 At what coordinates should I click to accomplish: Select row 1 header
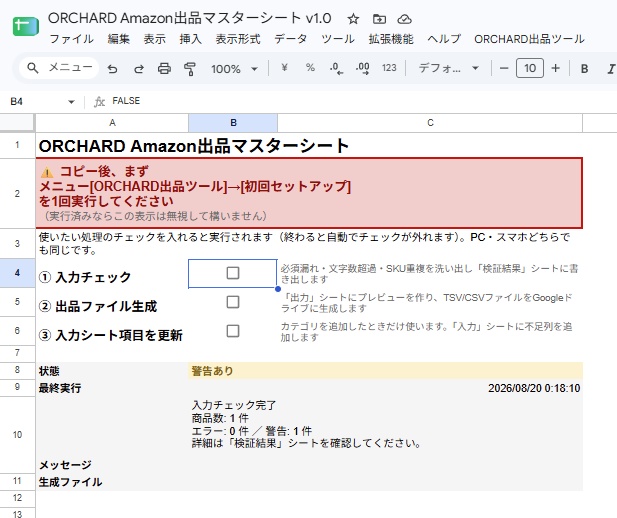17,145
